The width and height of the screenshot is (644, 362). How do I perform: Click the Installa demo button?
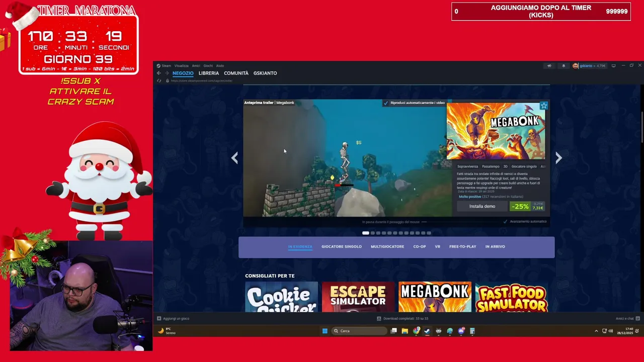[482, 206]
